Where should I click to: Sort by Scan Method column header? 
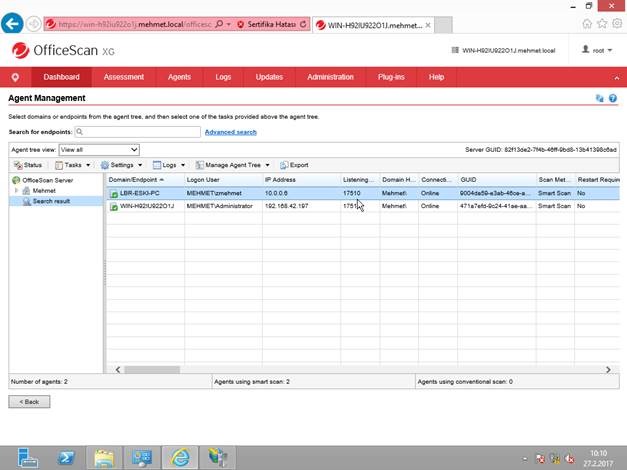[555, 180]
